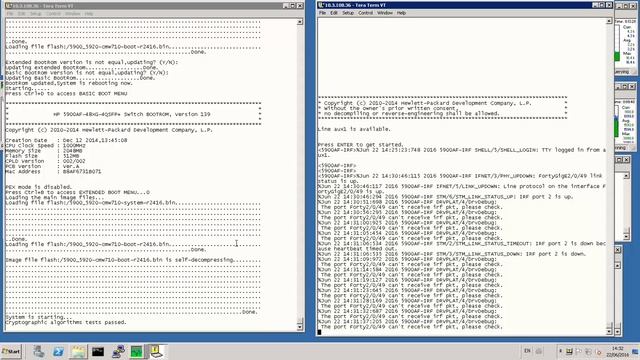Image resolution: width=640 pixels, height=360 pixels.
Task: Click Tera Term title icon of left window
Action: click(8, 6)
